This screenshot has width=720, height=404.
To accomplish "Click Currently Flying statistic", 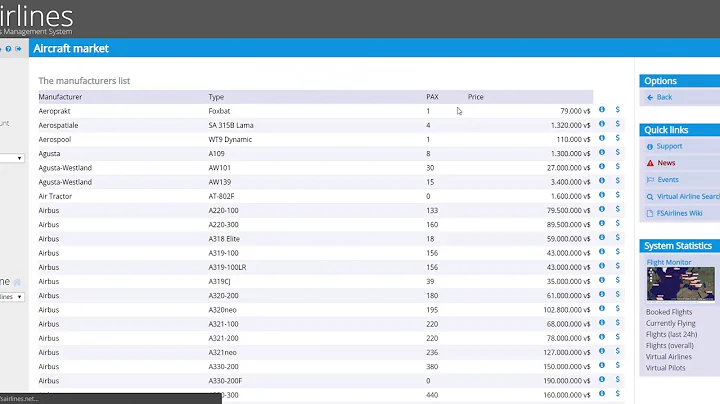I will pos(671,324).
